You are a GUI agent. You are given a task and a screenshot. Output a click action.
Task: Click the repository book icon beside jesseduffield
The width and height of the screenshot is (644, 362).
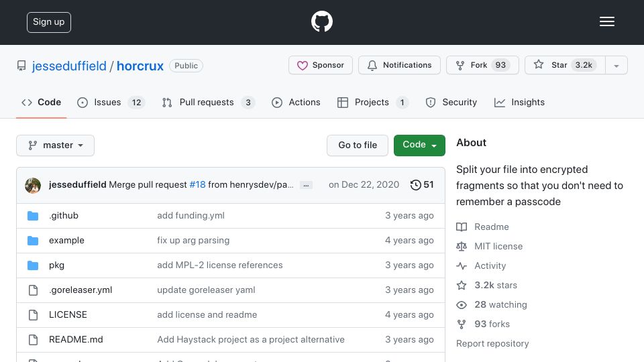click(21, 66)
